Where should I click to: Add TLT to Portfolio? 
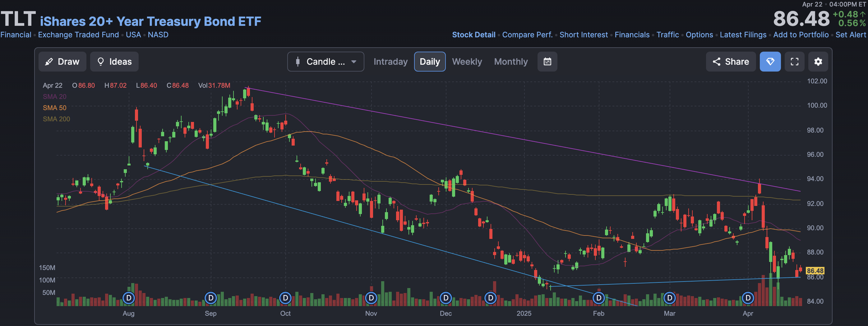pyautogui.click(x=801, y=35)
